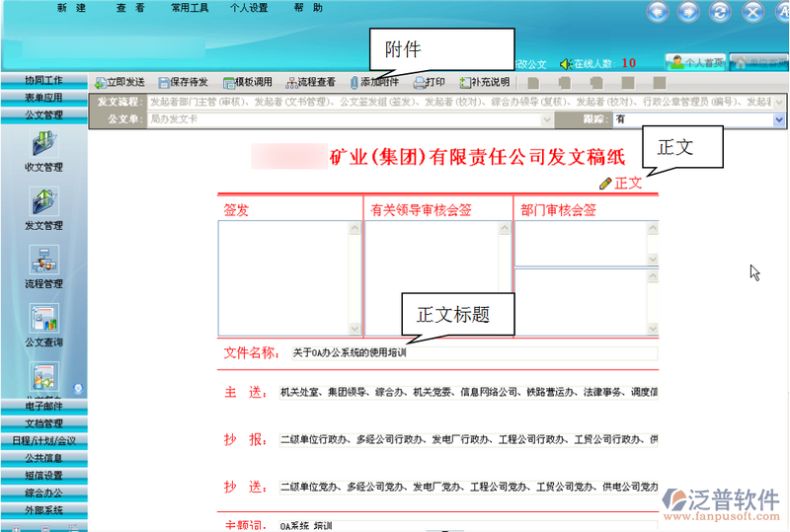The width and height of the screenshot is (790, 532).
Task: Click the pencil 正文 edit icon
Action: pos(605,184)
